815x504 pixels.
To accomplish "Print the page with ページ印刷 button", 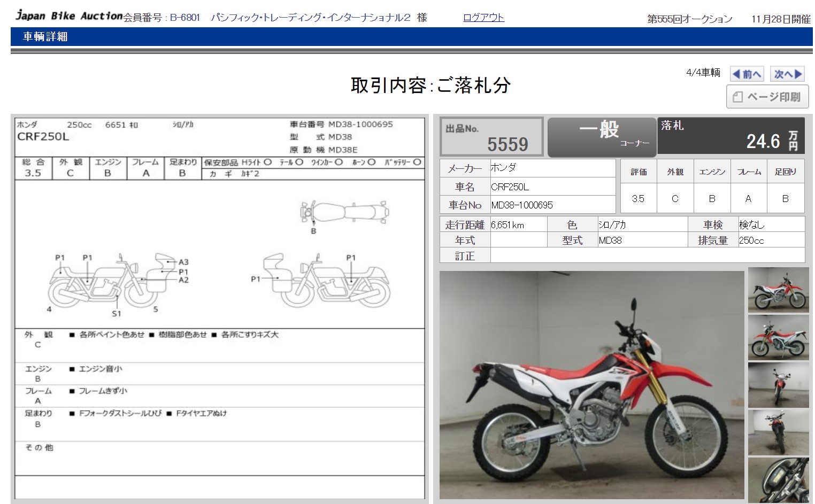I will [x=767, y=97].
